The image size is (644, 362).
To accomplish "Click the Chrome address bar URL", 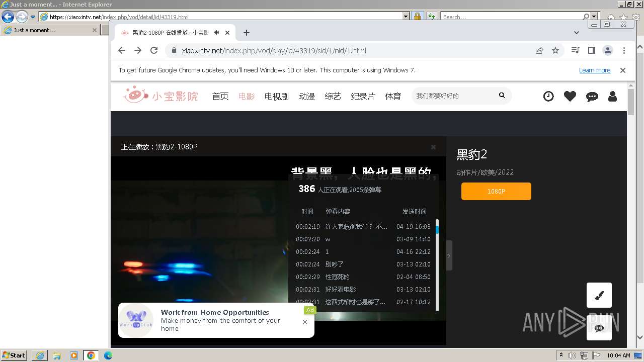I will [x=274, y=50].
